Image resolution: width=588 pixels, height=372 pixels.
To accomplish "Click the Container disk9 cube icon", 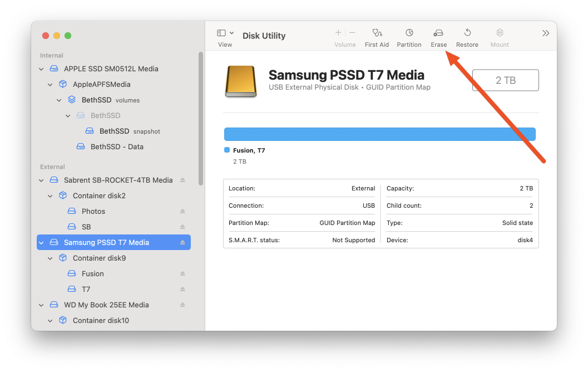I will (x=63, y=258).
